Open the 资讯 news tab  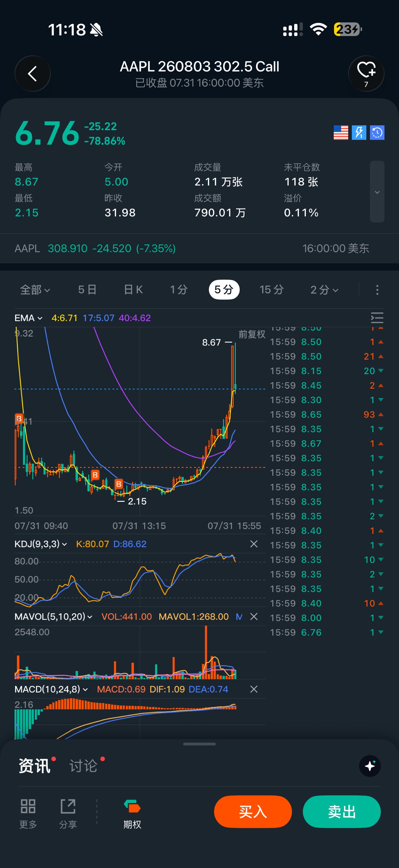pyautogui.click(x=35, y=766)
